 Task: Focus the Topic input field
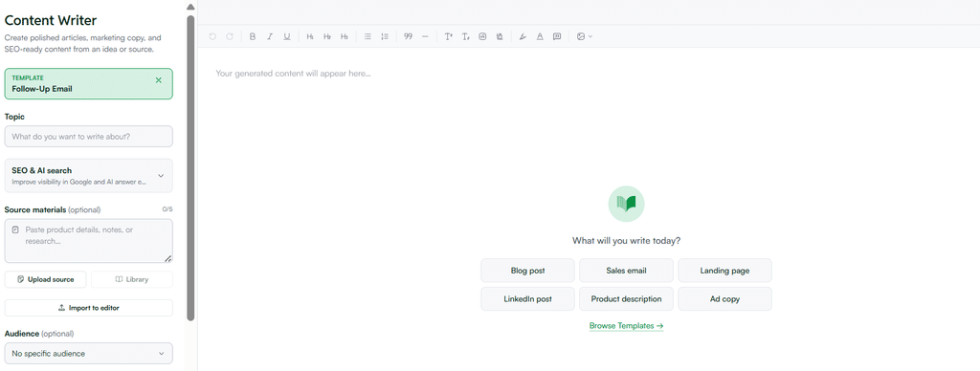89,136
